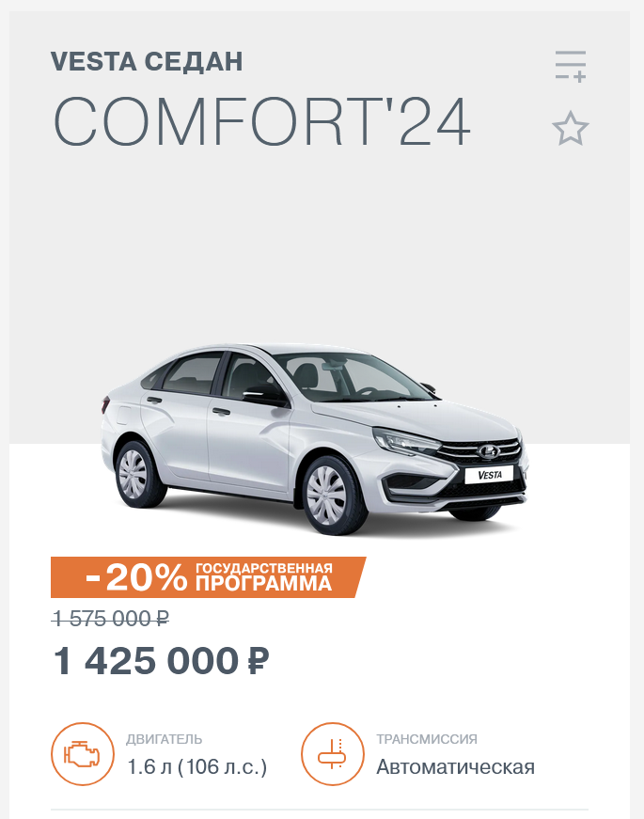The image size is (644, 819).
Task: Click the orange -20% discount banner
Action: 208,577
